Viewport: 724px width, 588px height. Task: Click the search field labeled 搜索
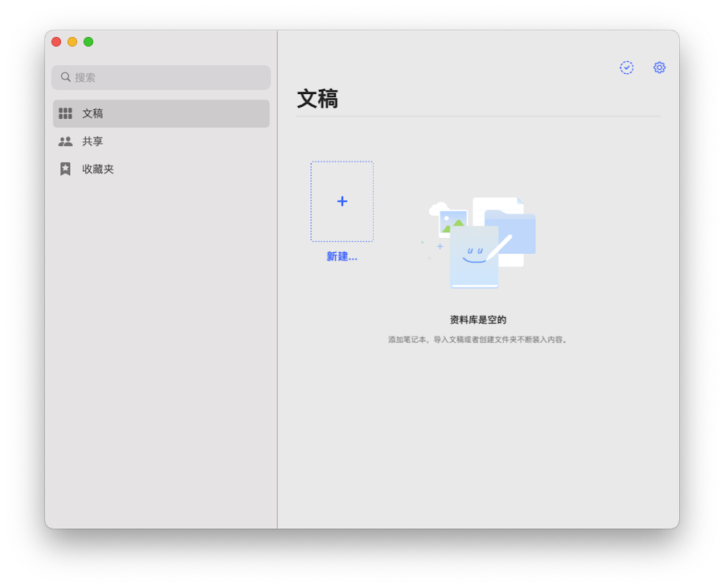click(x=161, y=77)
